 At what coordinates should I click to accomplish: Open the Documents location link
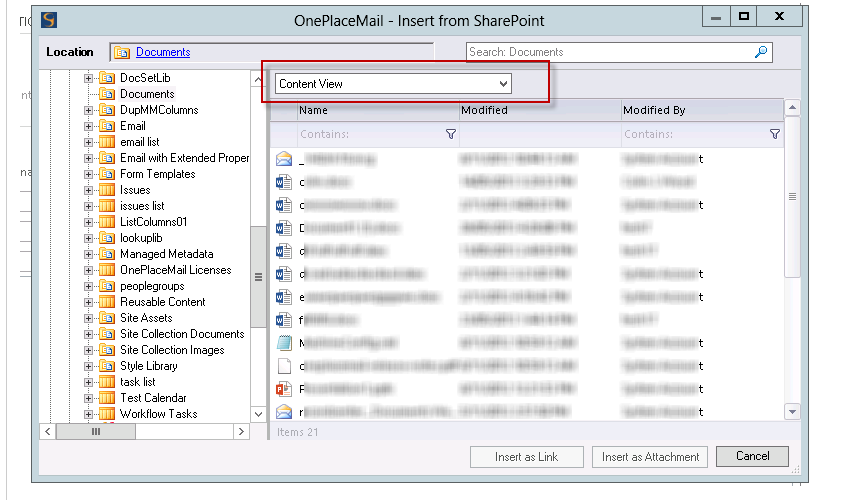click(x=163, y=52)
